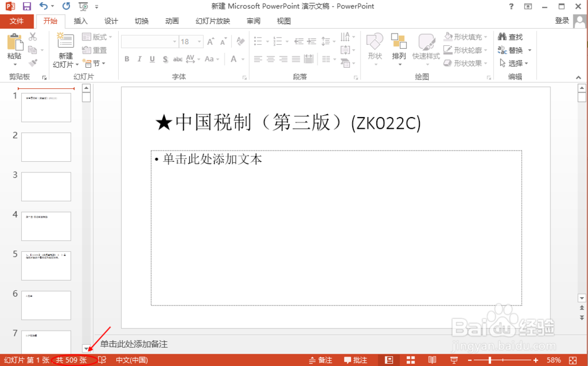This screenshot has width=588, height=366.
Task: Click 替换 to replace text
Action: coord(510,50)
